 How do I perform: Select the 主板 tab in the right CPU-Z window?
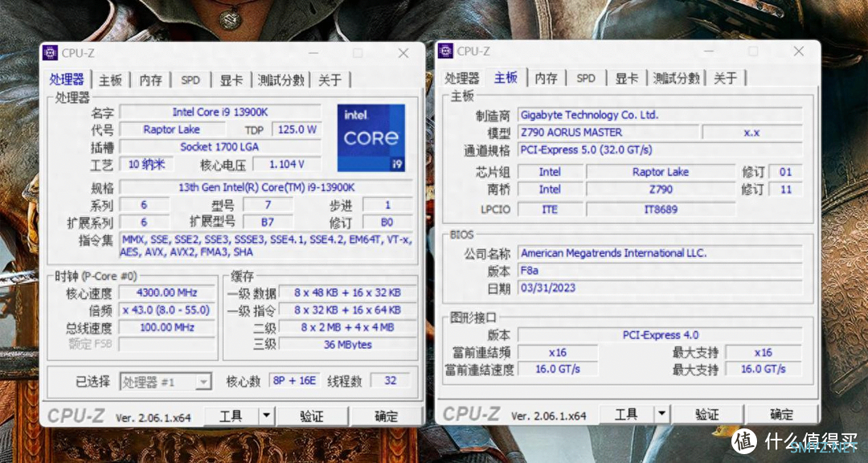(x=506, y=77)
